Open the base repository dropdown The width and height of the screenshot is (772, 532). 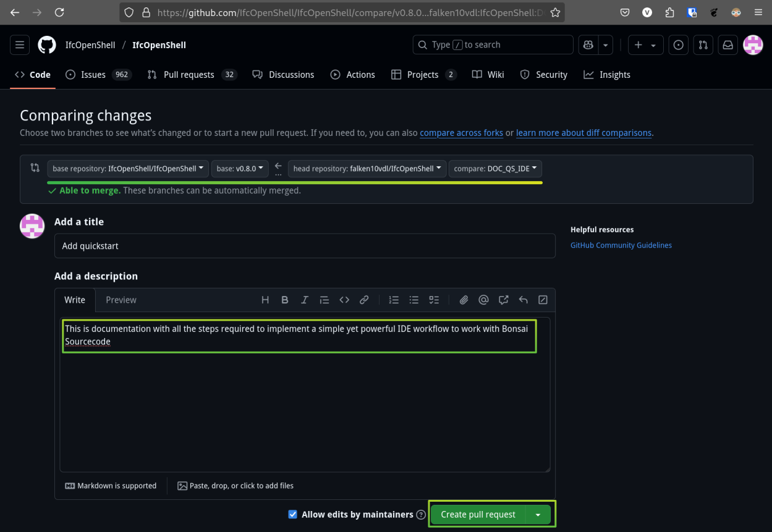128,169
